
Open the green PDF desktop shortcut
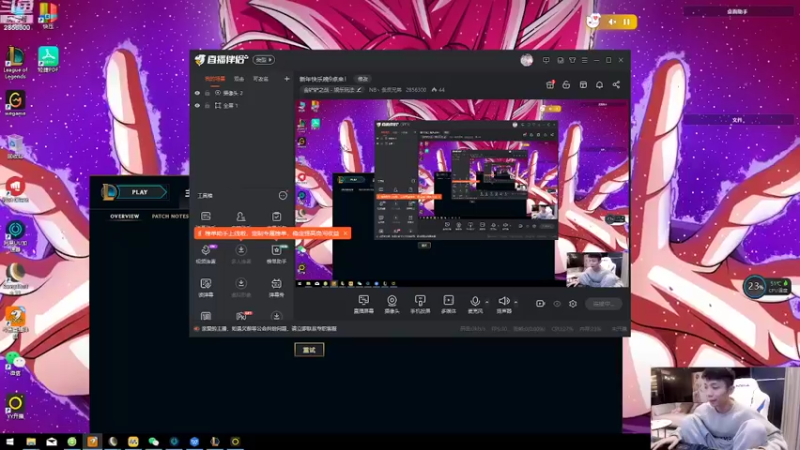pyautogui.click(x=48, y=59)
